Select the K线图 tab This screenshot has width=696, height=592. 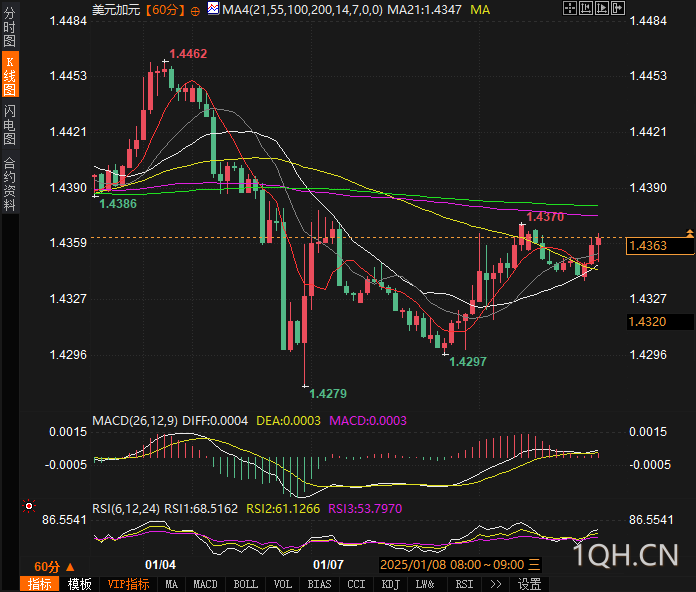tap(9, 75)
